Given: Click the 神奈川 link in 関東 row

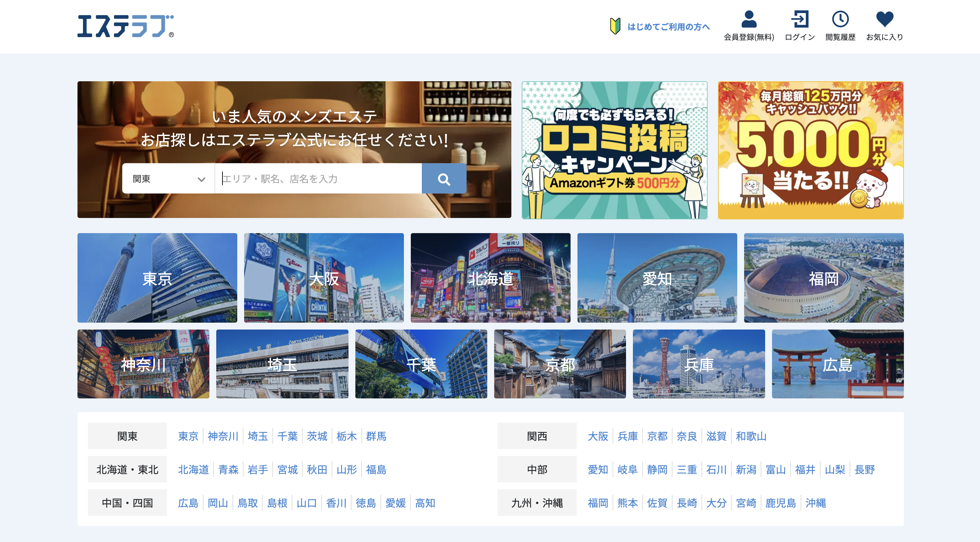Looking at the screenshot, I should pyautogui.click(x=222, y=436).
